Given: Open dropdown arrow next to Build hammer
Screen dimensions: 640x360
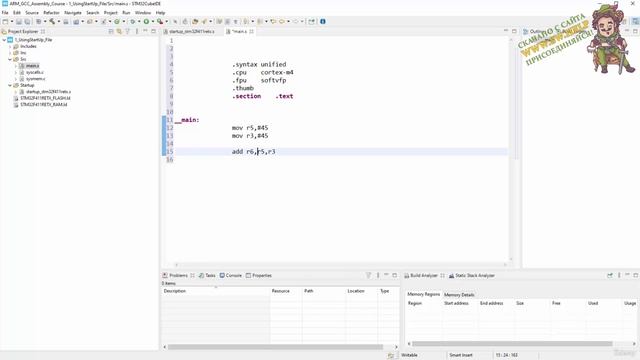Looking at the screenshot, I should click(58, 22).
